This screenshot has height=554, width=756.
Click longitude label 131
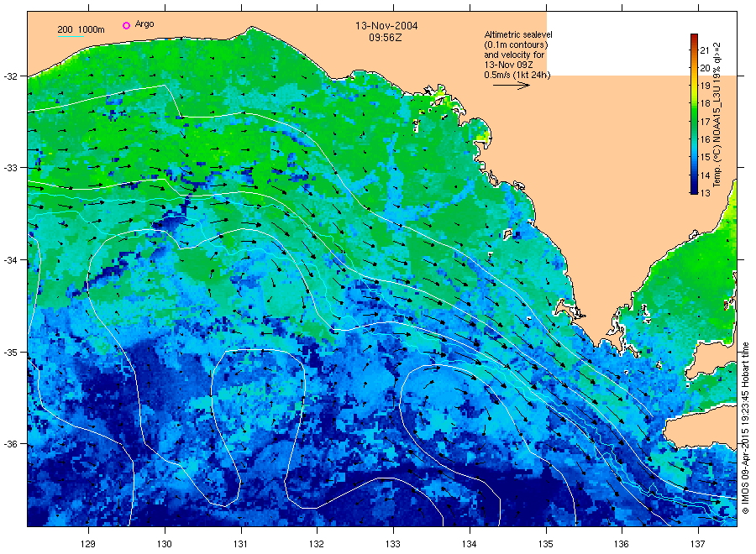(x=240, y=544)
